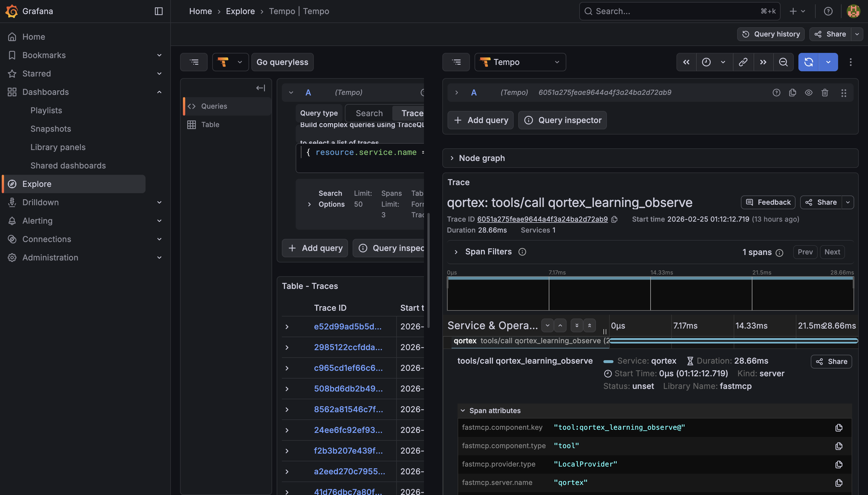Viewport: 868px width, 495px height.
Task: Open the help question-mark icon in the top bar
Action: tap(828, 11)
